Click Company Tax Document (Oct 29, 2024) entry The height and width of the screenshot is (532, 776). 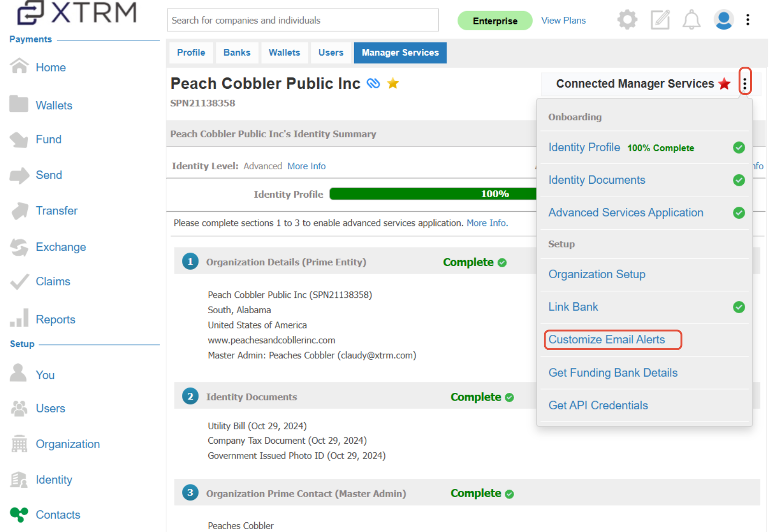click(287, 441)
